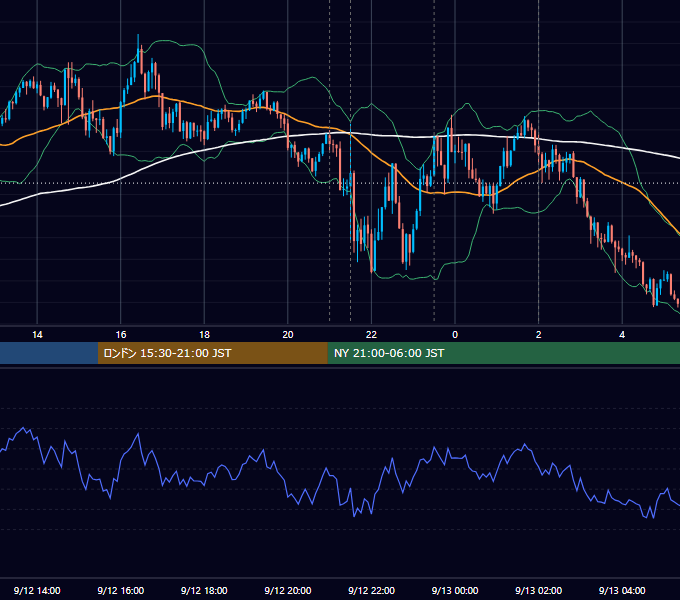Click the 9/12 22:00 time label

[372, 590]
